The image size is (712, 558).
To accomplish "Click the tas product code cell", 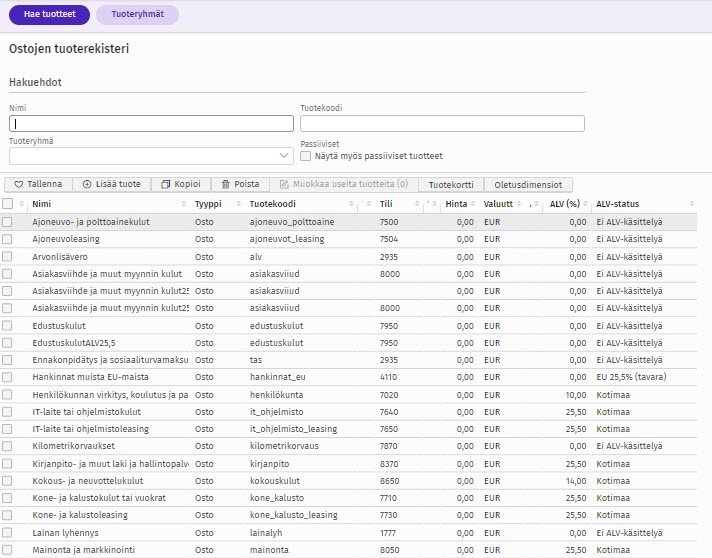I will pyautogui.click(x=256, y=360).
